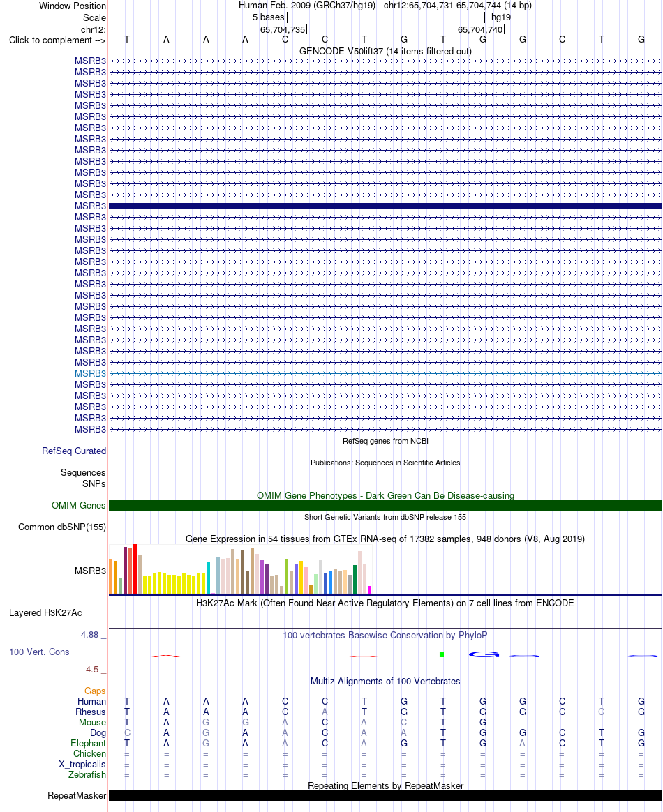Select the Dog alignment row label
The image size is (663, 812).
[98, 733]
